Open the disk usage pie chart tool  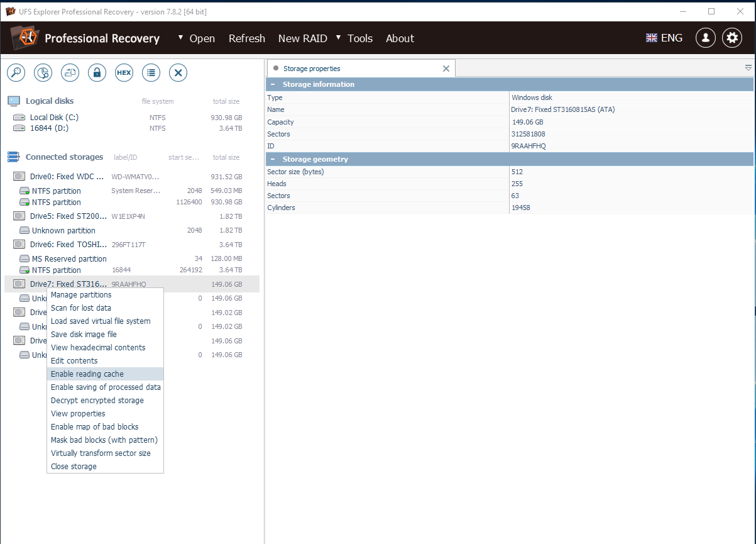pyautogui.click(x=43, y=72)
